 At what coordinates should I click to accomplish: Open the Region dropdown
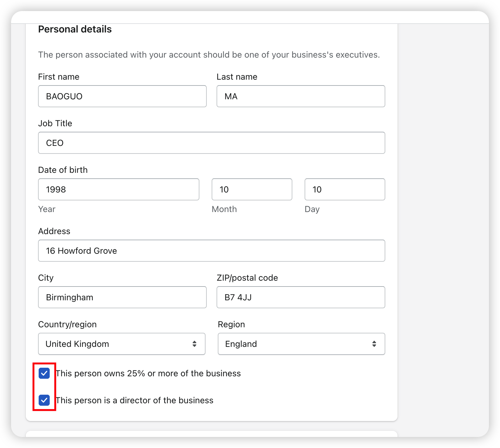301,344
